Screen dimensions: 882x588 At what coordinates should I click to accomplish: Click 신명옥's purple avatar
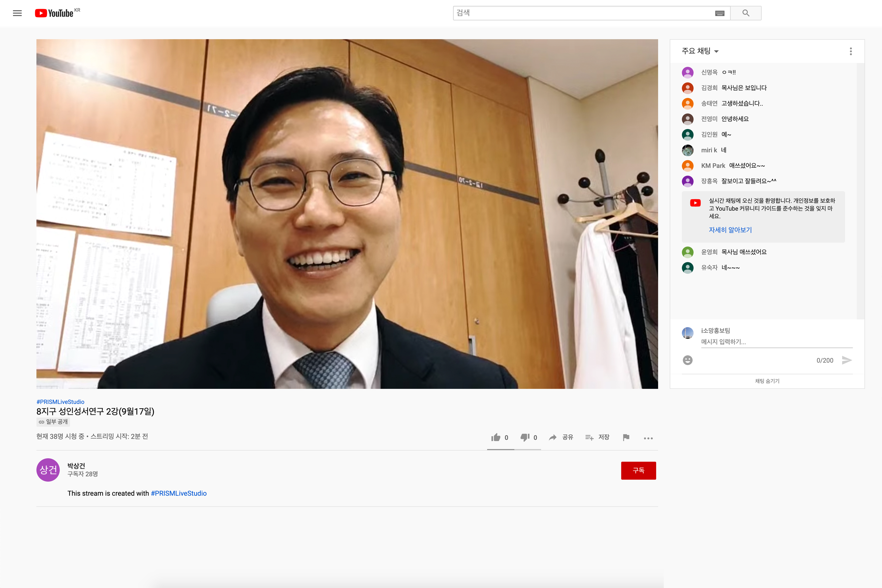point(687,72)
